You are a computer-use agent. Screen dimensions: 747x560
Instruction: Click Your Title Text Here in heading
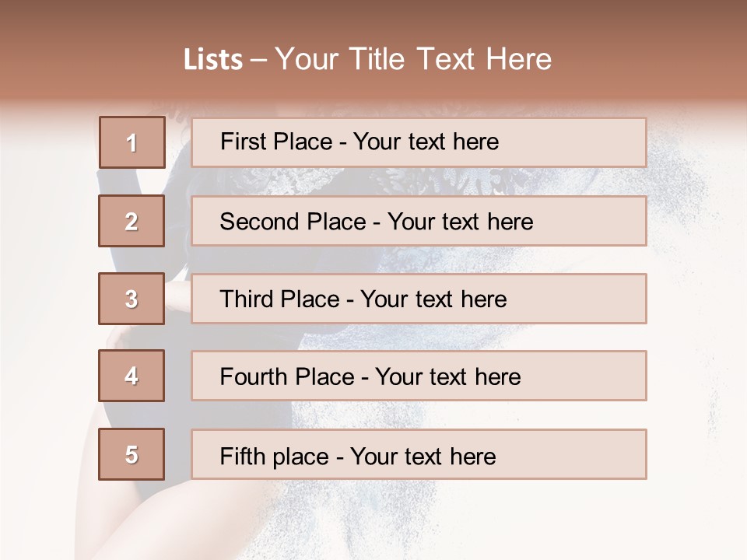coord(413,59)
